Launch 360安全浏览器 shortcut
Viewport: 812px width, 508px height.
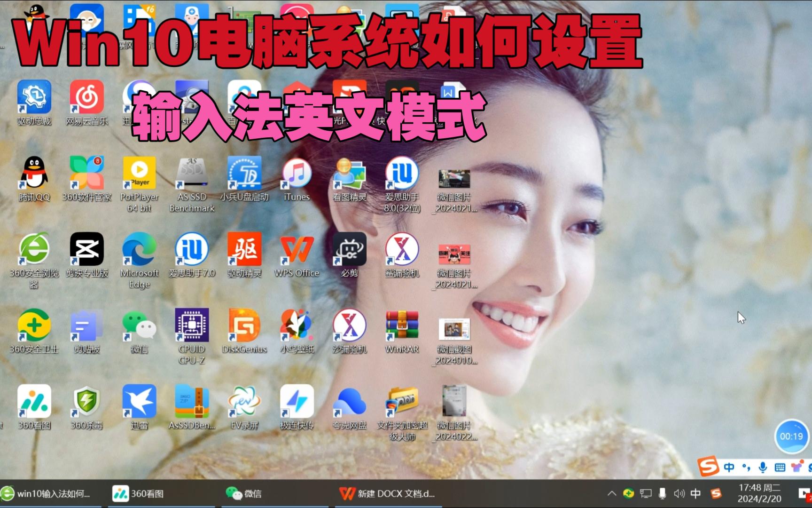(34, 261)
